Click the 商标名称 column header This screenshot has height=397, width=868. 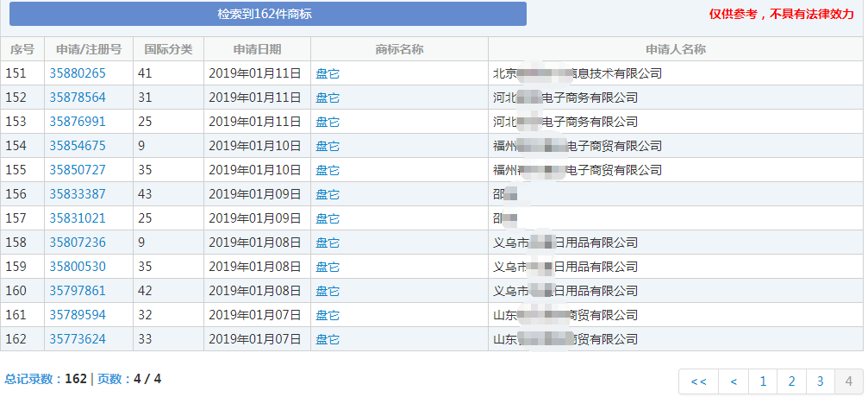pos(399,49)
